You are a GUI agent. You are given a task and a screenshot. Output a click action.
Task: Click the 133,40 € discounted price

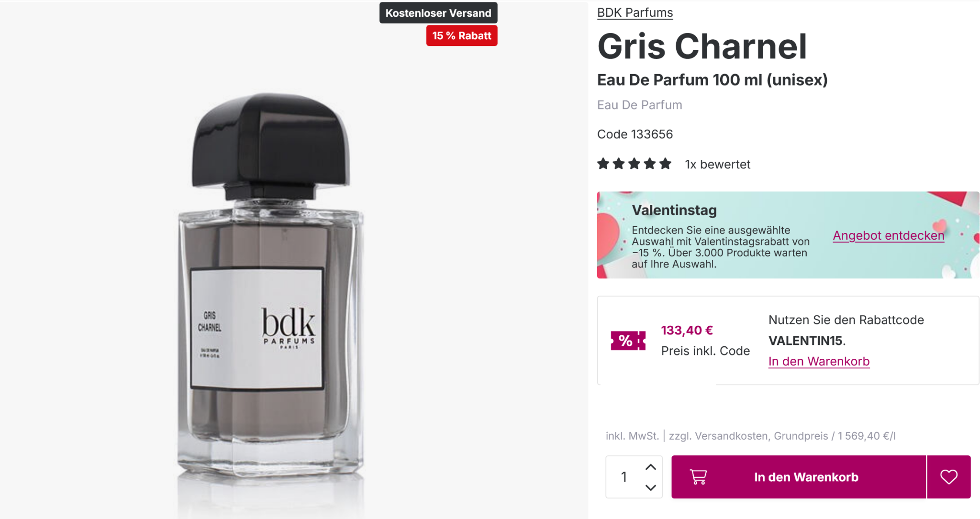[687, 330]
